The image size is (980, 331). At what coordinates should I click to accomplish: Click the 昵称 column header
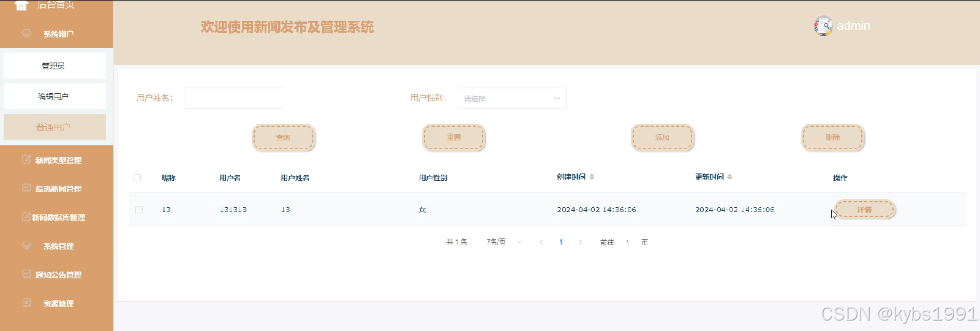tap(168, 178)
